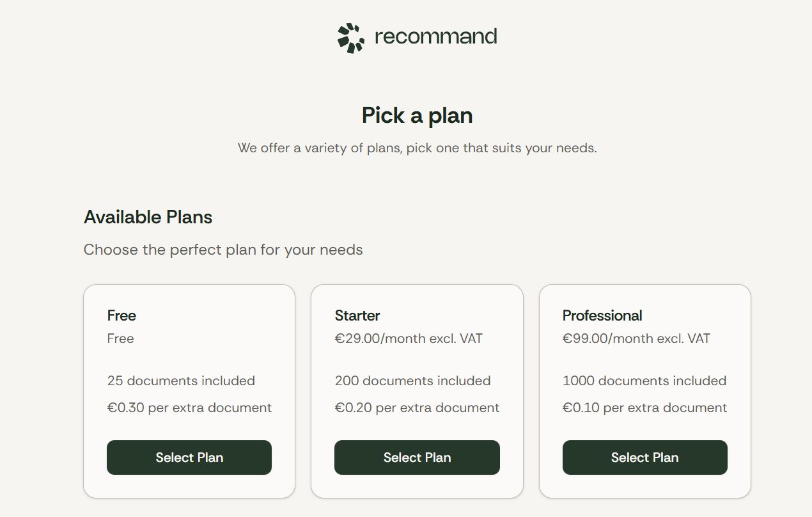Click the Pick a plan heading
Image resolution: width=812 pixels, height=517 pixels.
tap(417, 115)
